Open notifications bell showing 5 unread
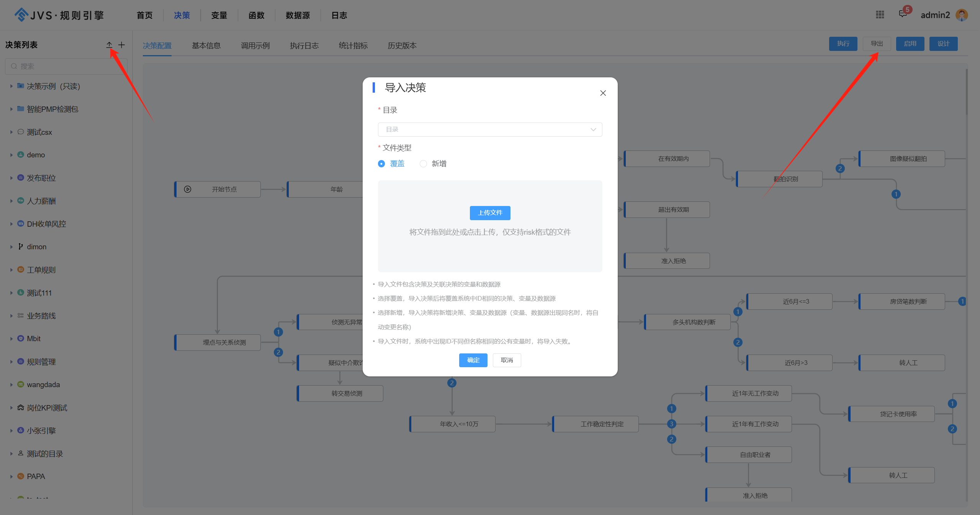The width and height of the screenshot is (980, 515). click(903, 15)
